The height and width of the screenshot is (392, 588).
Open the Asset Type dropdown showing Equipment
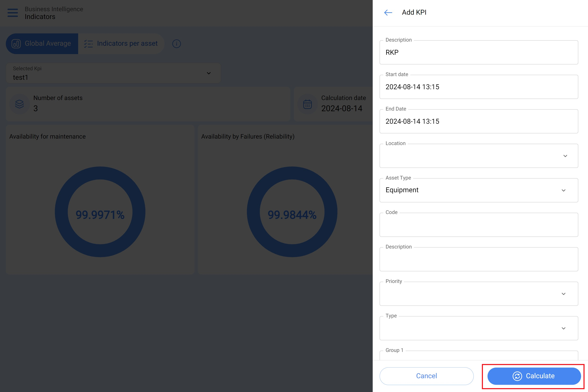479,190
